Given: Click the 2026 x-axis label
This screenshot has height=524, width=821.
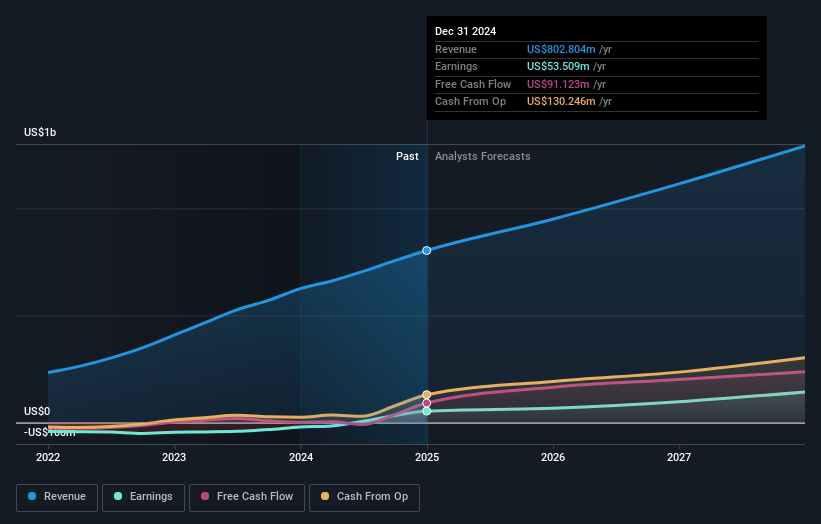Looking at the screenshot, I should point(553,458).
